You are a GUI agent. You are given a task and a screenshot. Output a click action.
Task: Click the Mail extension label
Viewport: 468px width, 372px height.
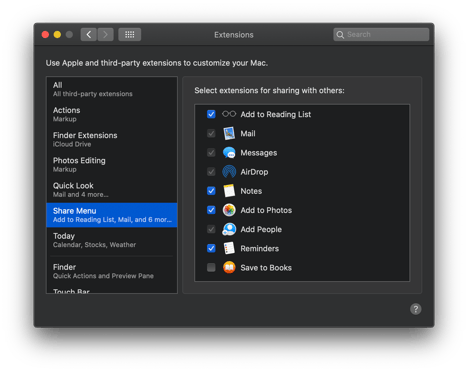[x=248, y=133]
